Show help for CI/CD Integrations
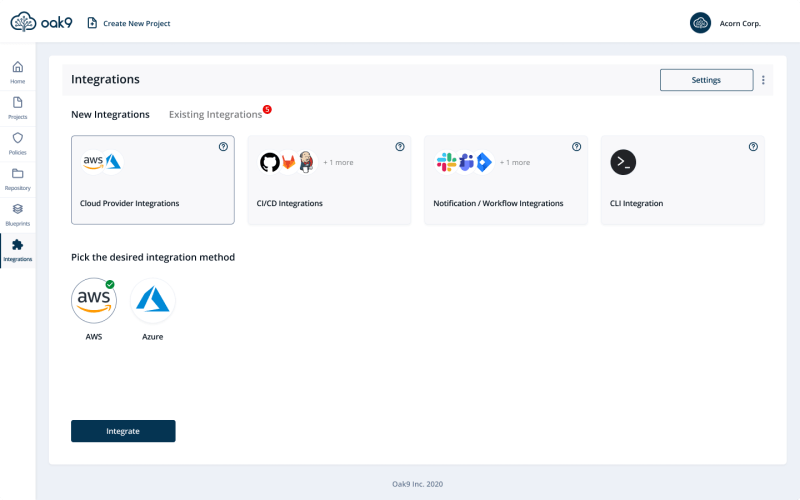This screenshot has width=800, height=500. point(400,147)
